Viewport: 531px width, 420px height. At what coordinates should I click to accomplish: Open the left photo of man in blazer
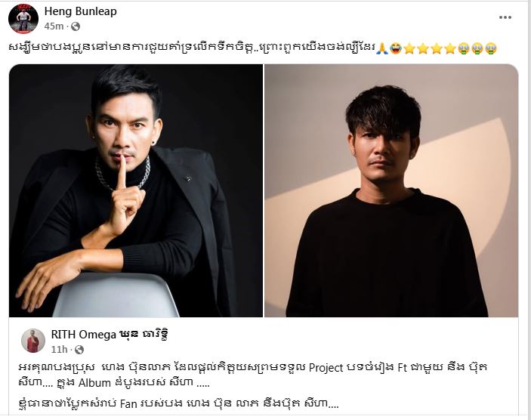point(136,190)
